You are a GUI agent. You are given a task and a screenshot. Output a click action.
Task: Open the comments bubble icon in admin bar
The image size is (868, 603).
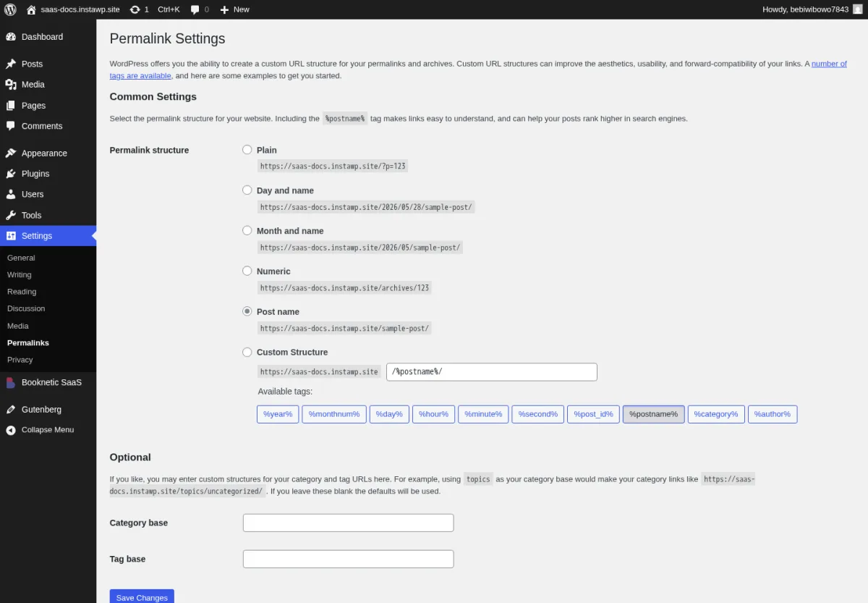195,9
